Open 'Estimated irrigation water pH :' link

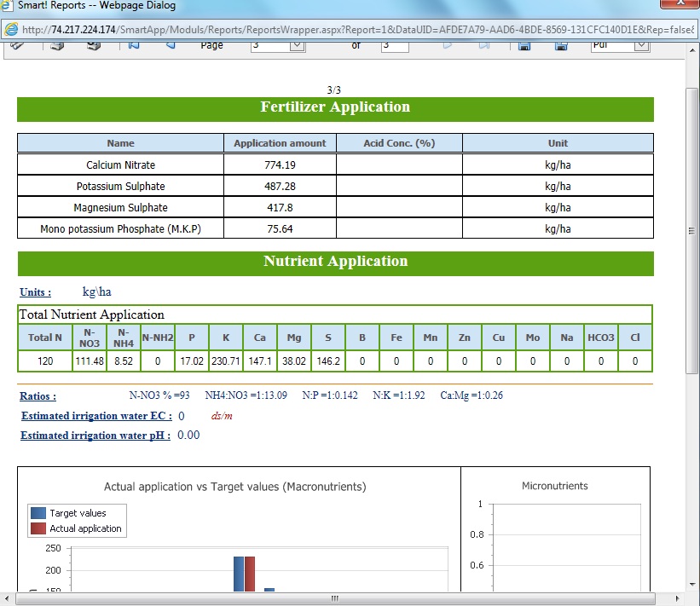point(95,436)
